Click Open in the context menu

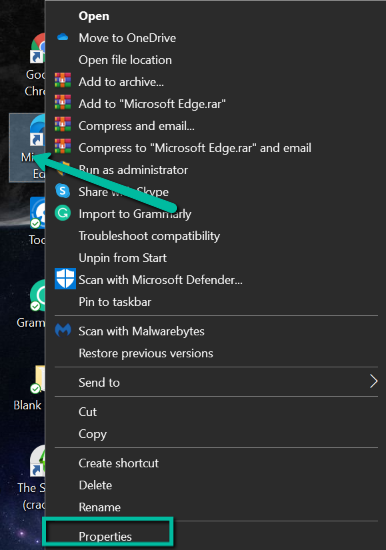point(94,16)
